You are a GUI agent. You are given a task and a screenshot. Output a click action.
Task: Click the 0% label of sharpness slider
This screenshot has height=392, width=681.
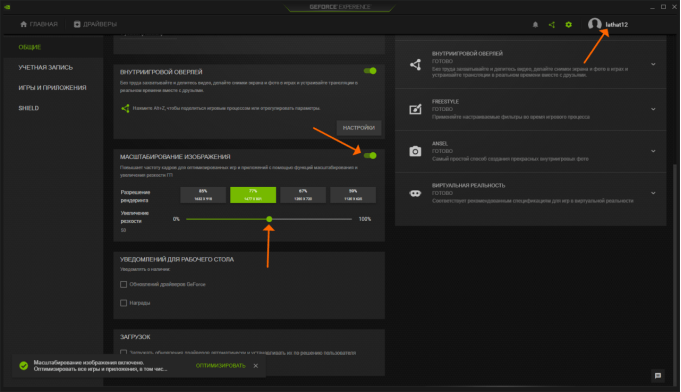coord(176,219)
